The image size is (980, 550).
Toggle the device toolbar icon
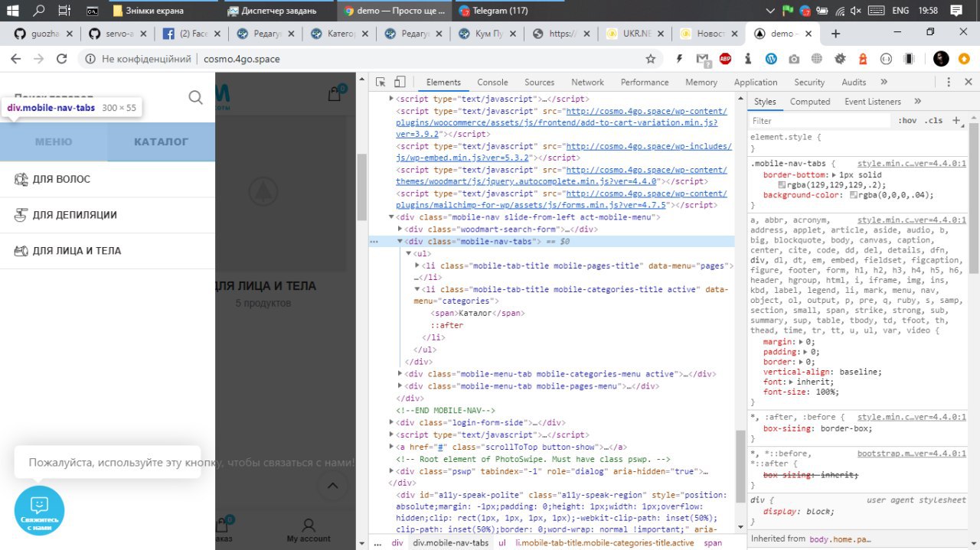click(399, 83)
